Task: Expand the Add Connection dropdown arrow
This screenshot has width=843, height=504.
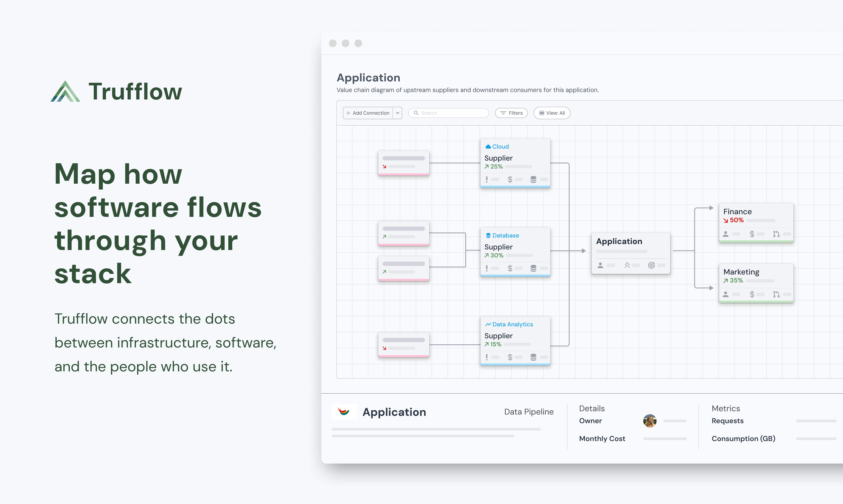Action: 397,113
